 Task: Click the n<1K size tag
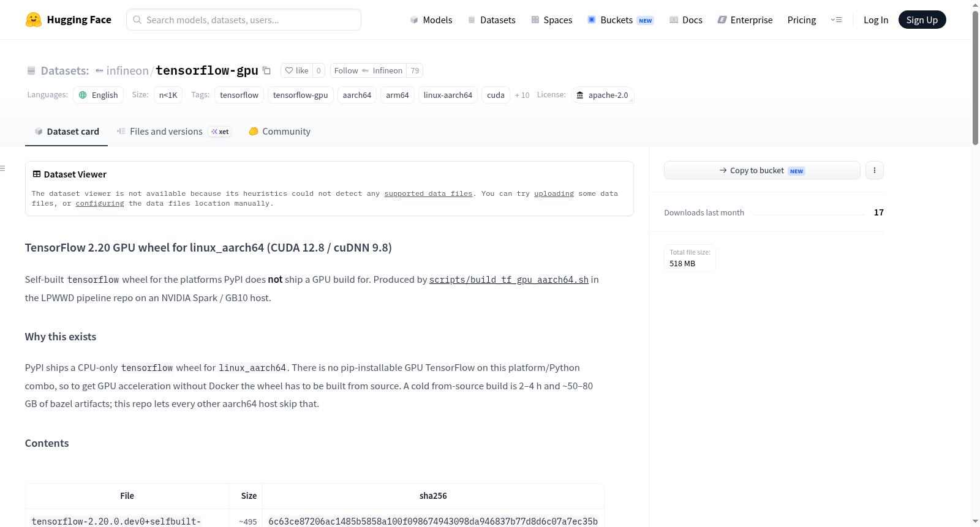point(168,95)
